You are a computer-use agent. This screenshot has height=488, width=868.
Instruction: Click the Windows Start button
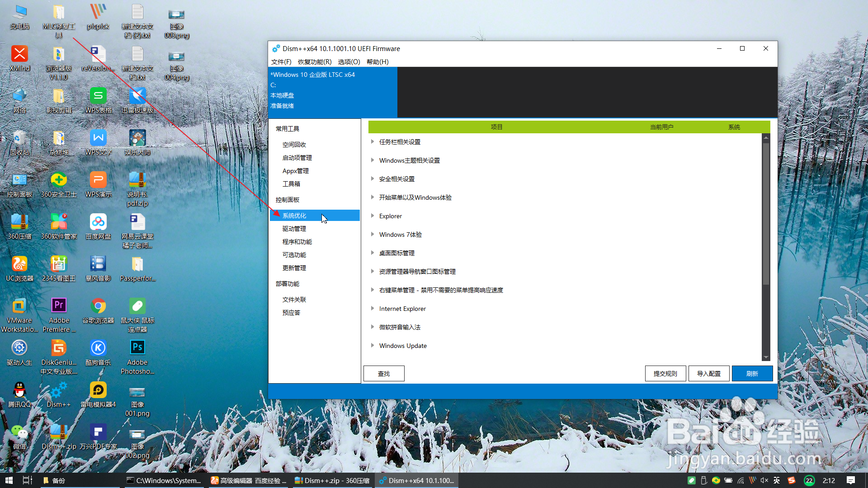[x=9, y=480]
